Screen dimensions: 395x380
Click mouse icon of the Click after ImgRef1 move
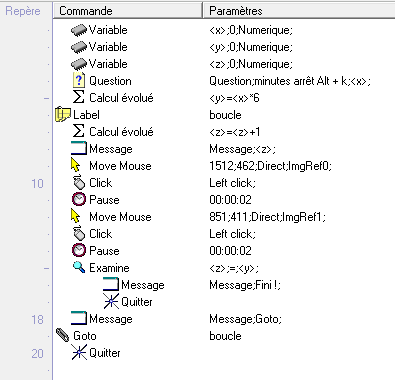[79, 234]
